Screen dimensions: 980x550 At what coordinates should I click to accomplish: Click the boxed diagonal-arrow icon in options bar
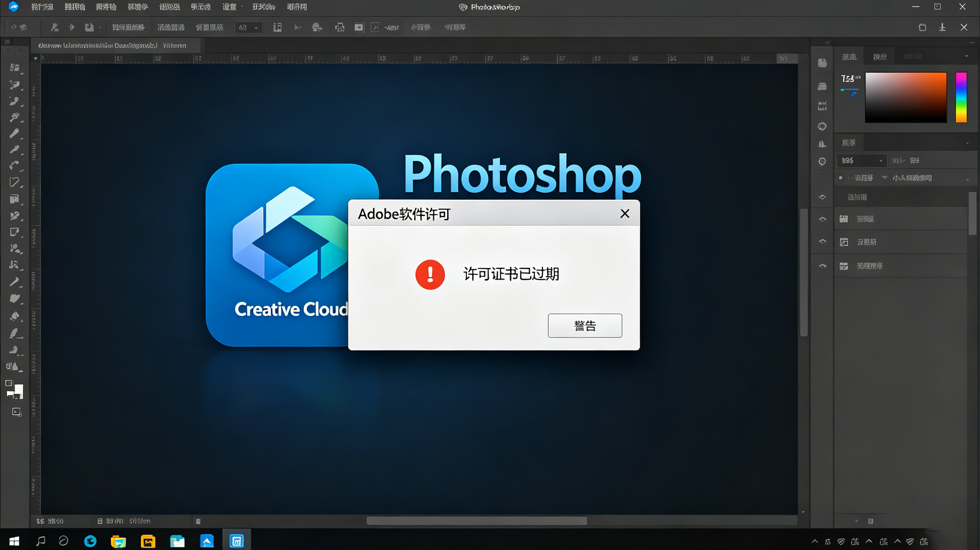point(375,27)
